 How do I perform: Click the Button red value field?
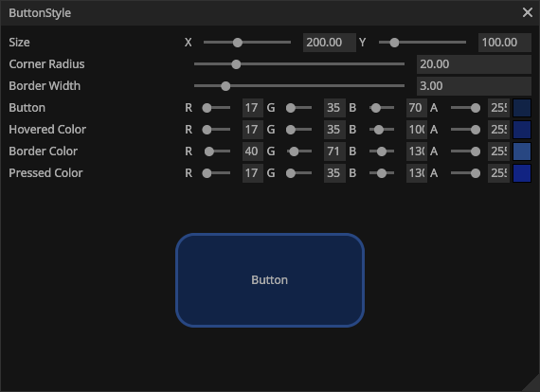pyautogui.click(x=253, y=108)
